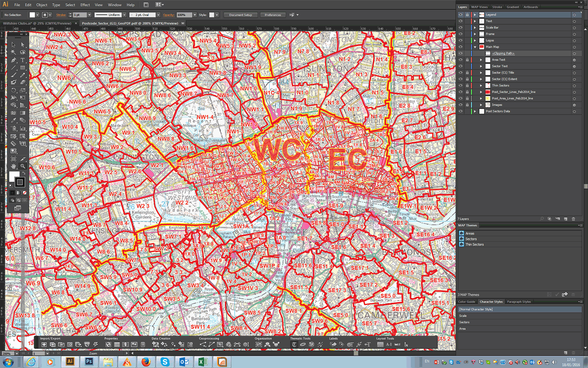Open Firefox from the taskbar
Screen dimensions: 588x368
(x=146, y=362)
